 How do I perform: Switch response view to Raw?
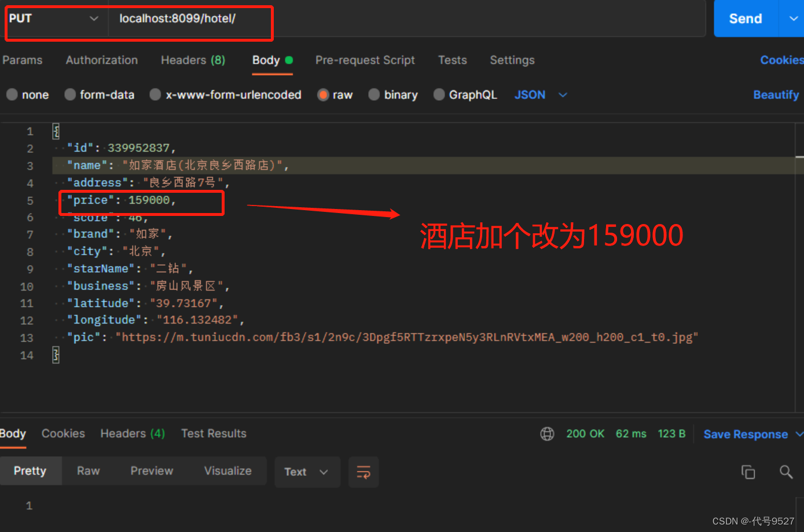point(89,471)
